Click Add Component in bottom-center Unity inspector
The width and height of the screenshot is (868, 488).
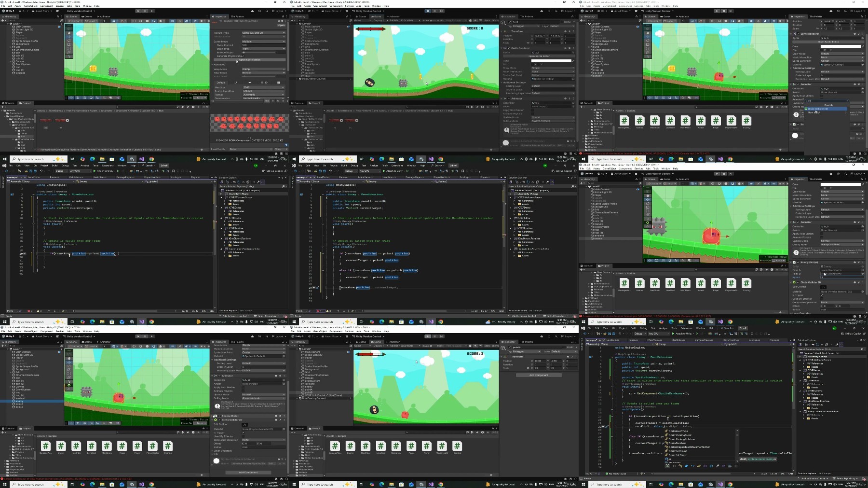pos(539,375)
